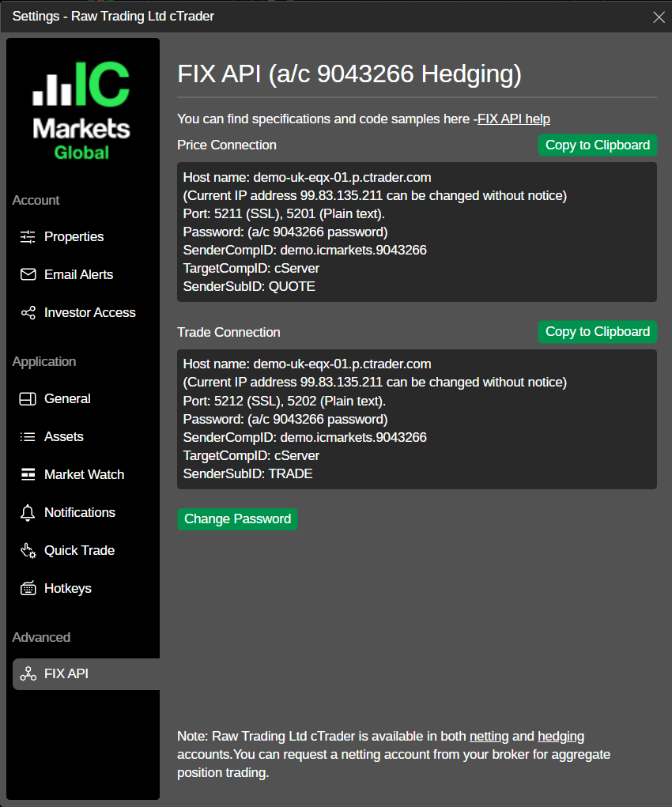Click the Market Watch table icon

point(28,474)
